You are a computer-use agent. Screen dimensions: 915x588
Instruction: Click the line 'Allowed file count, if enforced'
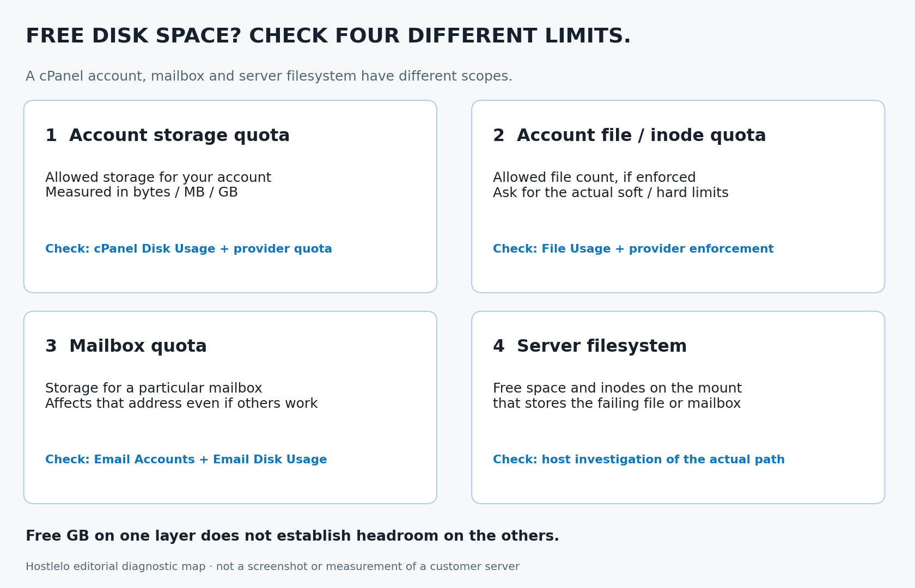(594, 177)
